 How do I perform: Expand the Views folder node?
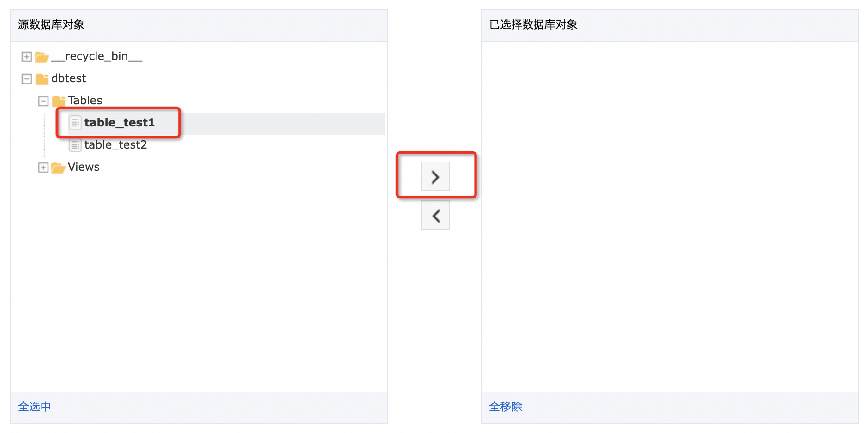43,168
